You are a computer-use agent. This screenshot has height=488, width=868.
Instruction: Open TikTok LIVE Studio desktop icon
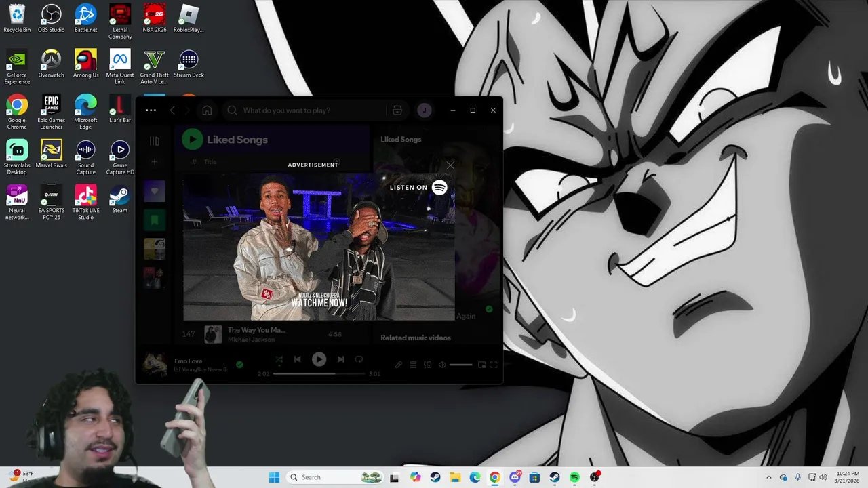point(85,203)
